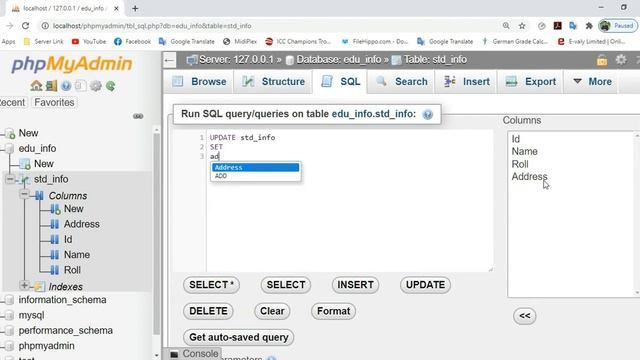
Task: Click the SELECT button
Action: 286,285
